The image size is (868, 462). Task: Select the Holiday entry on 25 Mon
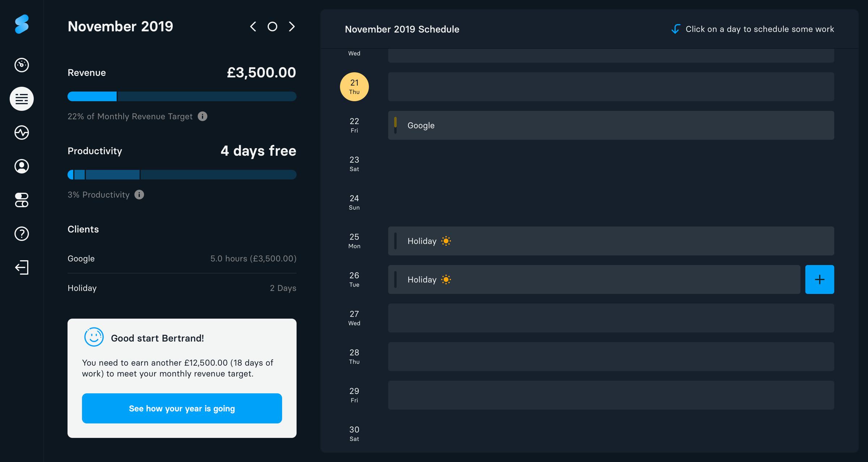tap(611, 241)
